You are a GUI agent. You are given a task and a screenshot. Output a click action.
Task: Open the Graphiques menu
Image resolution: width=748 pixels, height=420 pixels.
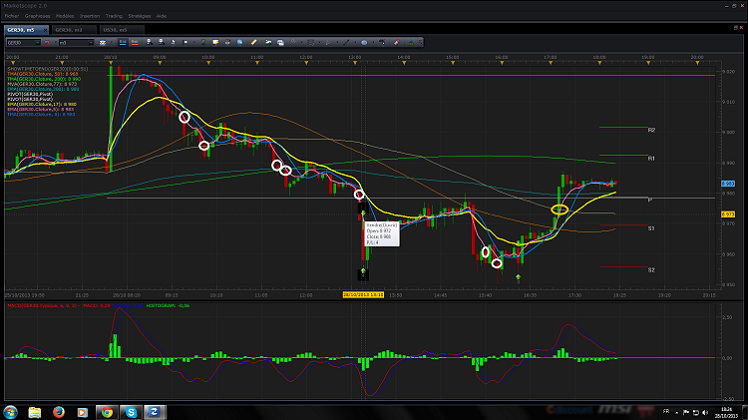pos(38,16)
